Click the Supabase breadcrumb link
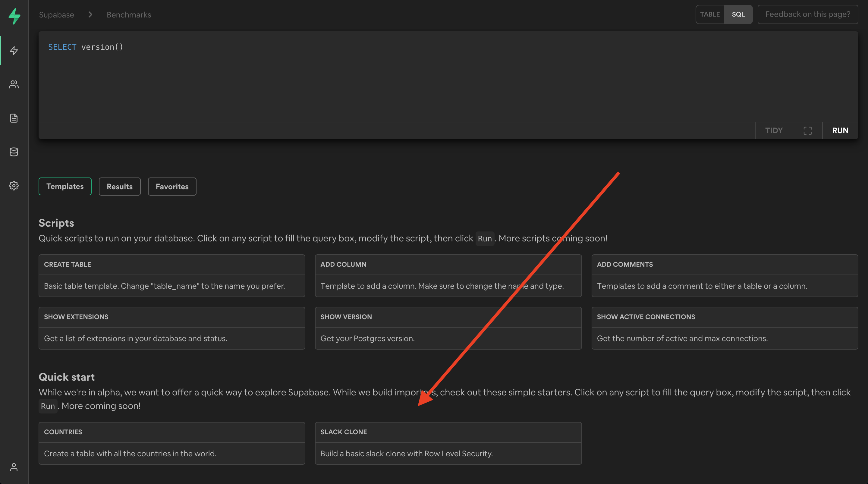 click(x=56, y=15)
